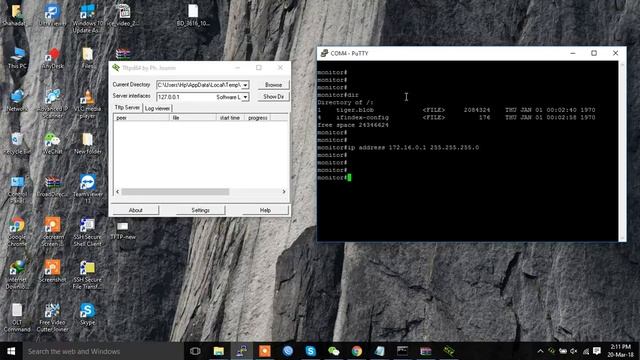This screenshot has width=640, height=360.
Task: Open Windows 10 Update Assistant shortcut
Action: pos(87,19)
